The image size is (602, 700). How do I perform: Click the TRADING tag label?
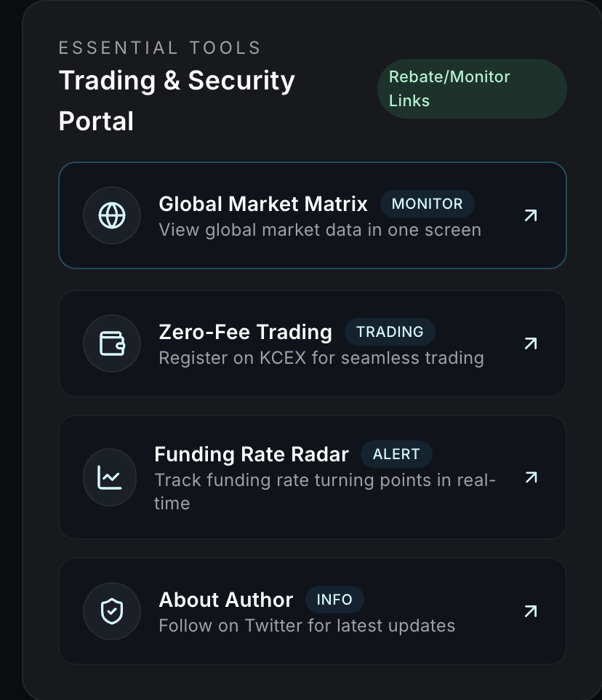coord(390,332)
